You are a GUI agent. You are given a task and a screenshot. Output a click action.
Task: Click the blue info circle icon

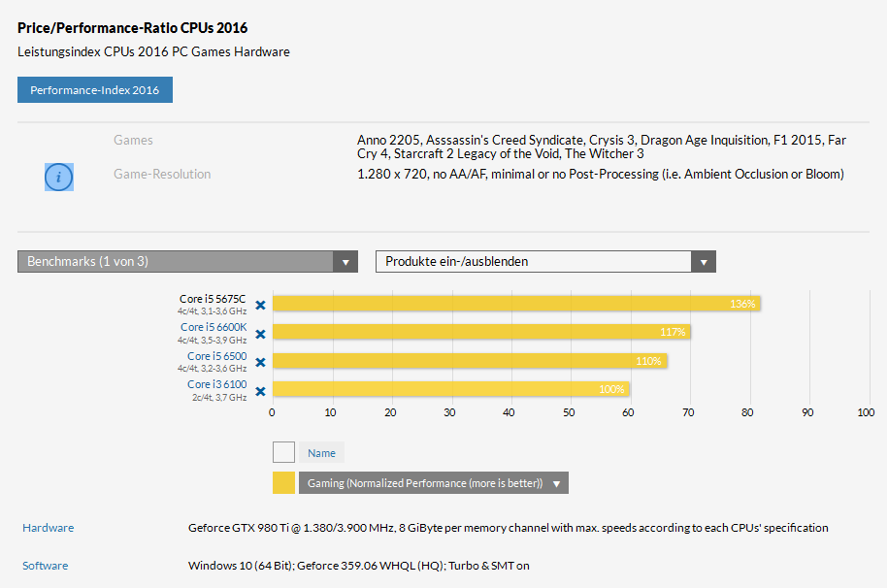point(59,178)
